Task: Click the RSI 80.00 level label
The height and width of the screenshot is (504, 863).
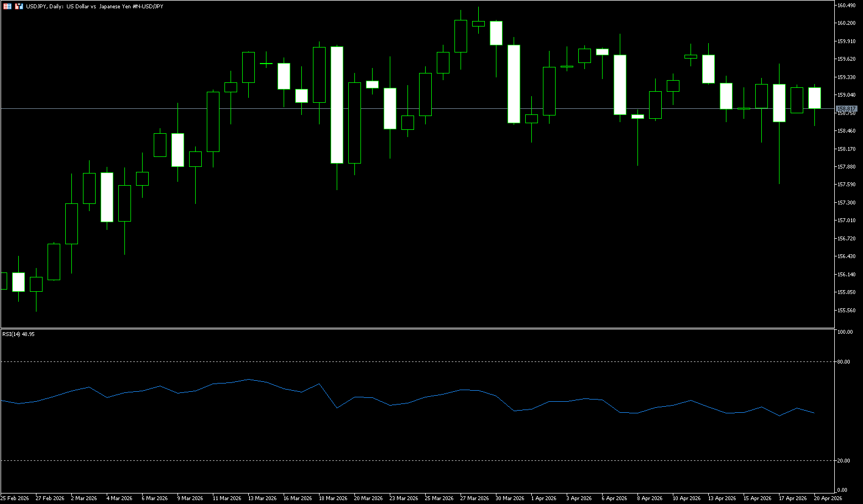Action: pos(844,362)
